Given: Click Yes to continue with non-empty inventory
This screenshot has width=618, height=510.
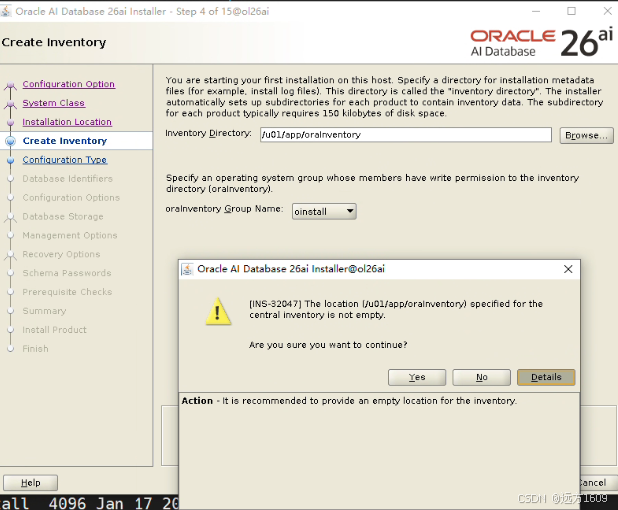Looking at the screenshot, I should click(417, 377).
